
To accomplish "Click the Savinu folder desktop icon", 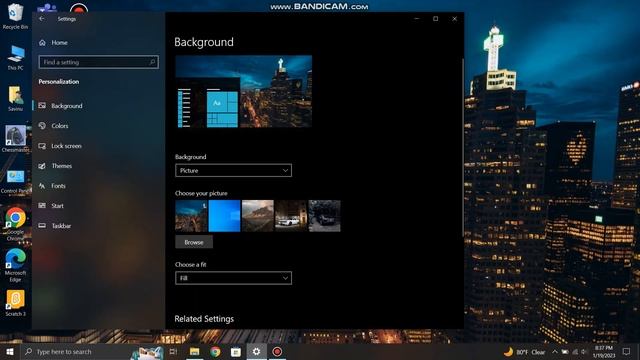I will tap(16, 98).
